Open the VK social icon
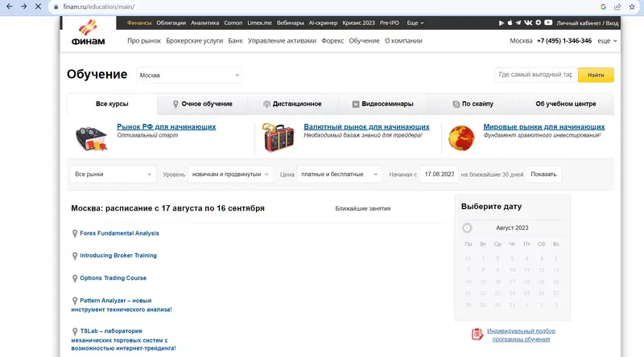The width and height of the screenshot is (644, 357). (x=528, y=23)
